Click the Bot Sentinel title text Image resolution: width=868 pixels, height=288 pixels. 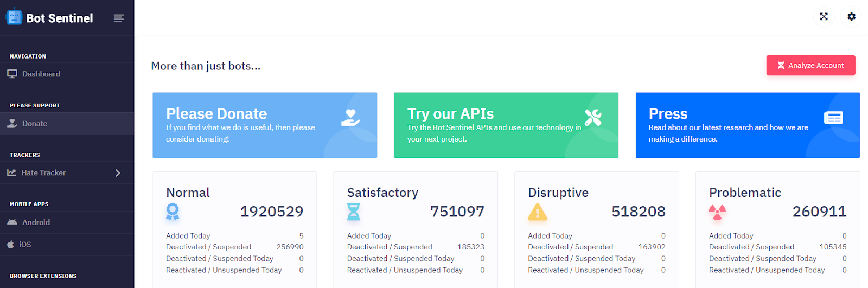point(60,18)
